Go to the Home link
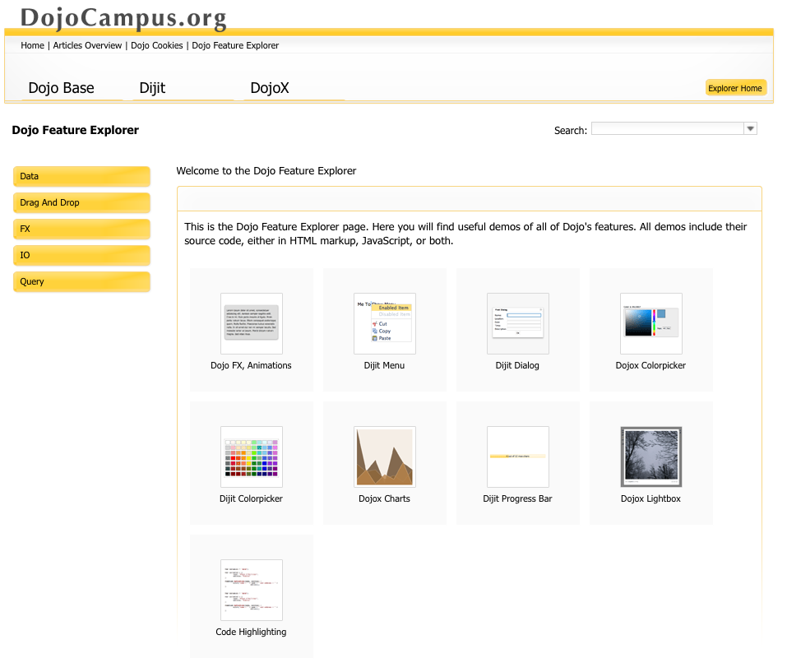Image resolution: width=787 pixels, height=672 pixels. 33,45
